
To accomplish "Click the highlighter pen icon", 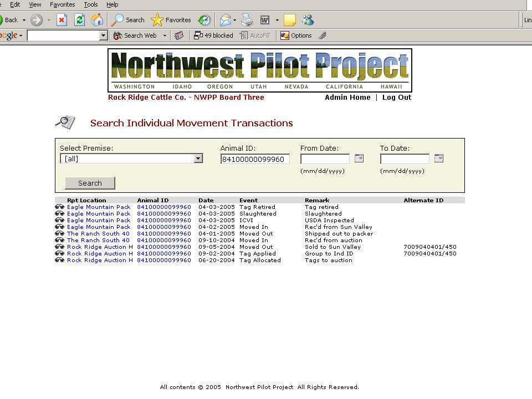I will click(323, 35).
